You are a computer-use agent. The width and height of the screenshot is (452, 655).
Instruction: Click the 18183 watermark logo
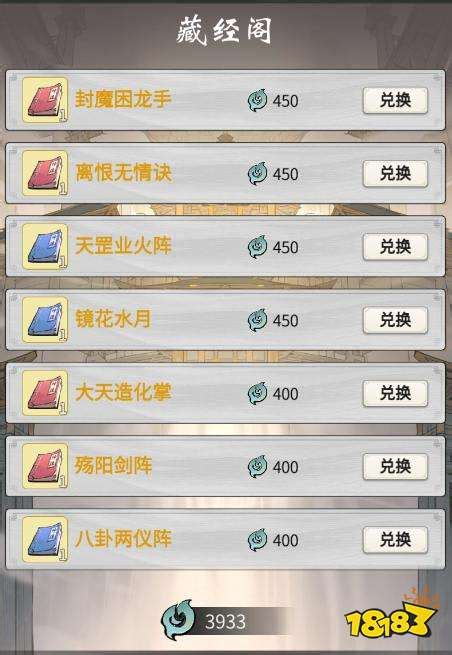(391, 616)
